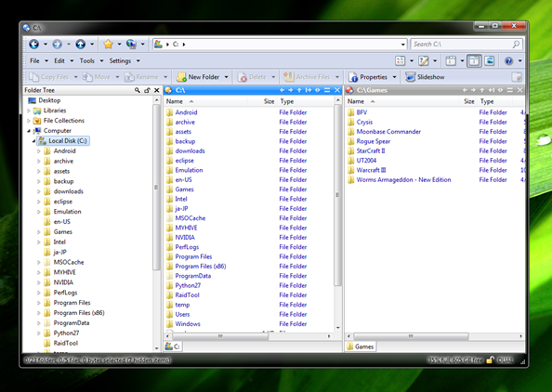Select the Python27 folder in C:\ pane

(188, 285)
